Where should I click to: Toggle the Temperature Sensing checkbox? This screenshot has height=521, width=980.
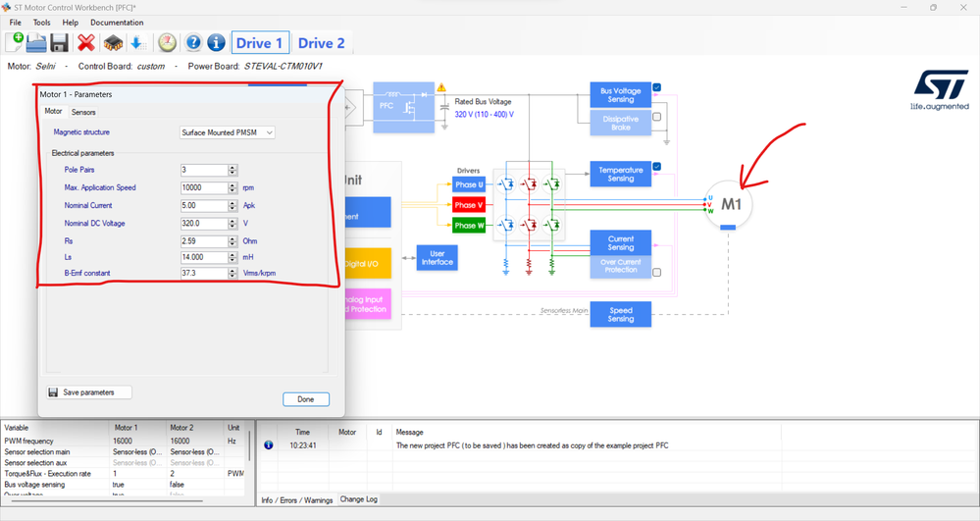point(657,167)
